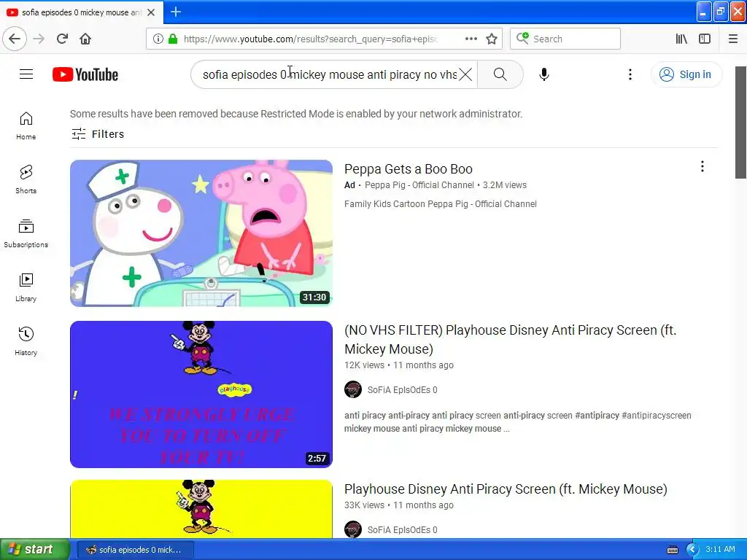Click the browser URL address bar

309,39
